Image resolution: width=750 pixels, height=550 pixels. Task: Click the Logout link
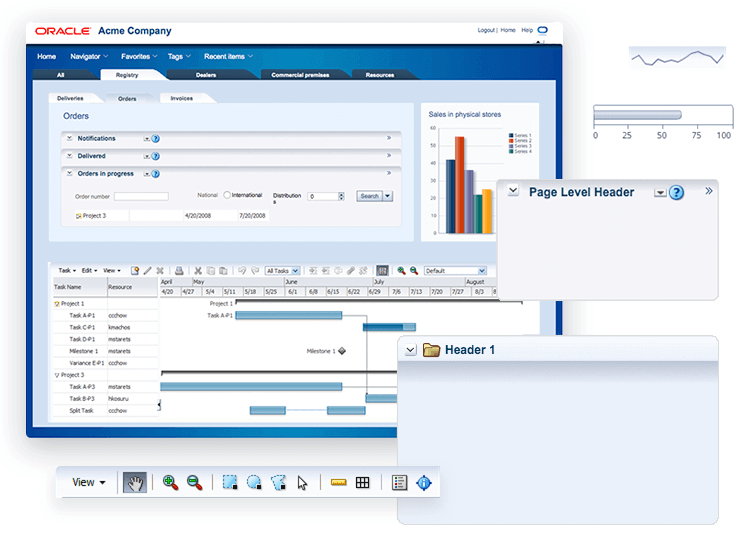[486, 30]
